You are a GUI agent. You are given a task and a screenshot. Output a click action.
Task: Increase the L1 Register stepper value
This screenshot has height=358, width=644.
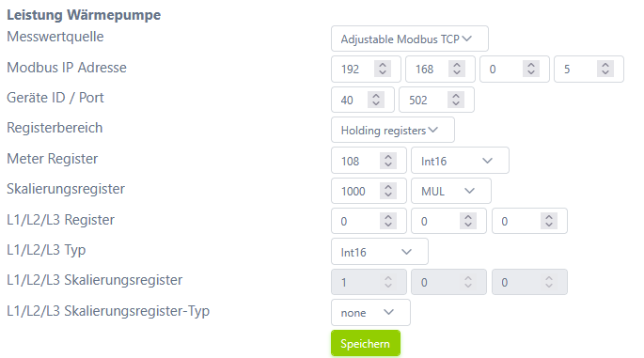click(x=388, y=217)
